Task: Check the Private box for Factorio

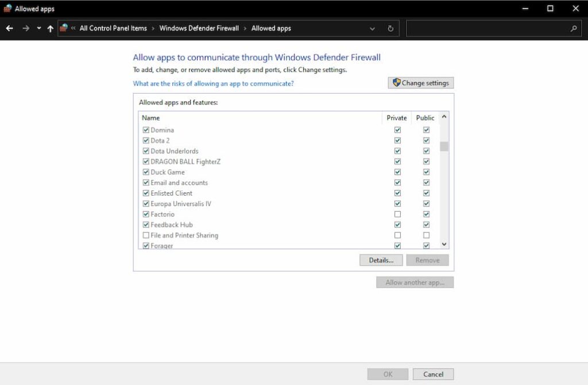Action: [397, 214]
